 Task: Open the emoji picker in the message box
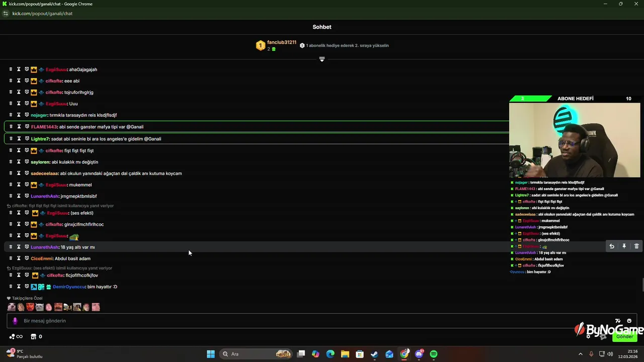(x=629, y=321)
